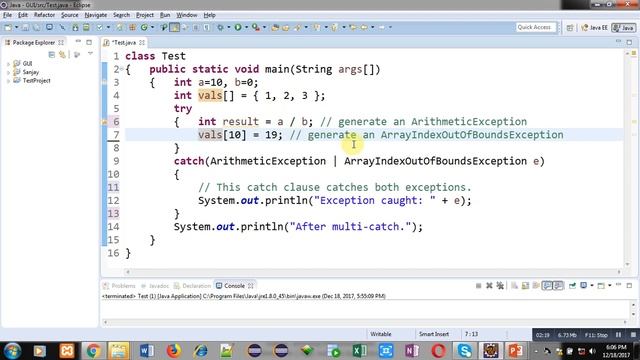
Task: Collapse the main method fold marker
Action: (122, 69)
